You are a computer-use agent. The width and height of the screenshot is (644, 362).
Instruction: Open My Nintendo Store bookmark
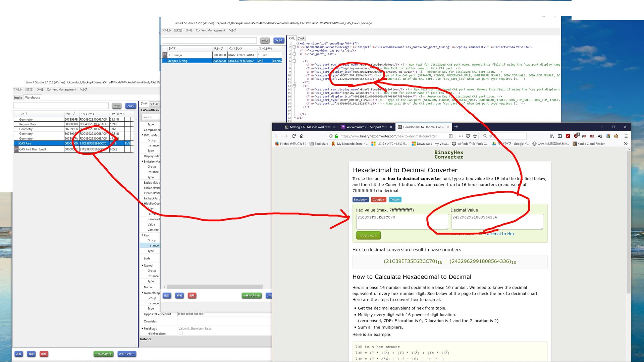(349, 144)
